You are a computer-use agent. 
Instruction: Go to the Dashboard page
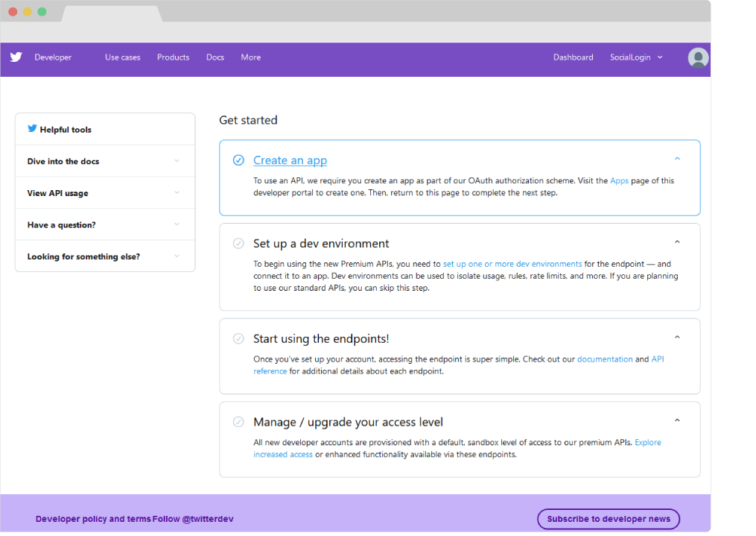pyautogui.click(x=573, y=57)
